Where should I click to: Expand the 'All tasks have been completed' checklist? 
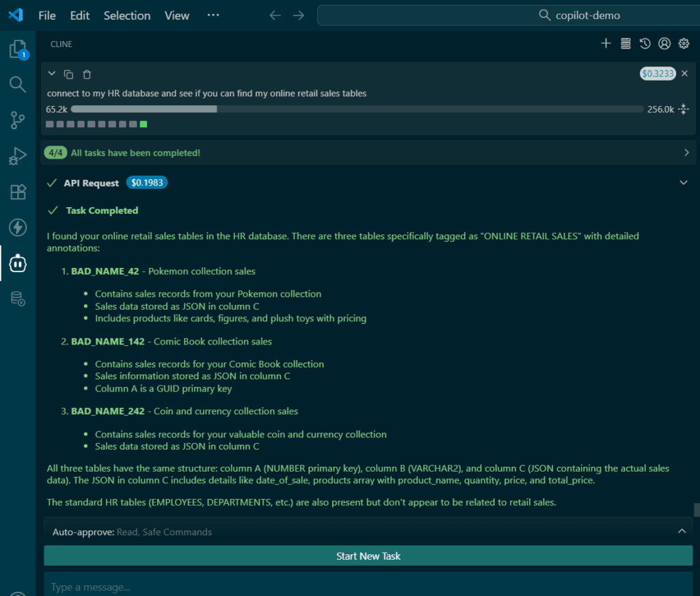point(686,153)
